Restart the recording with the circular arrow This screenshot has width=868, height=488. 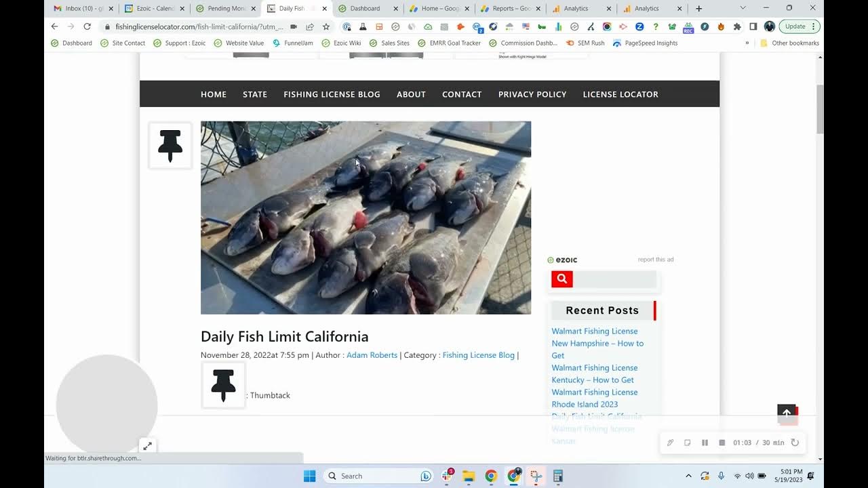pos(795,443)
